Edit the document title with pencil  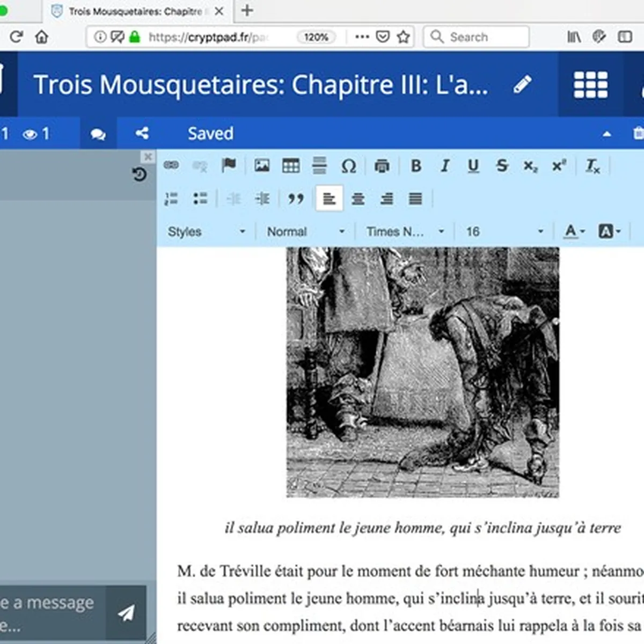click(522, 84)
